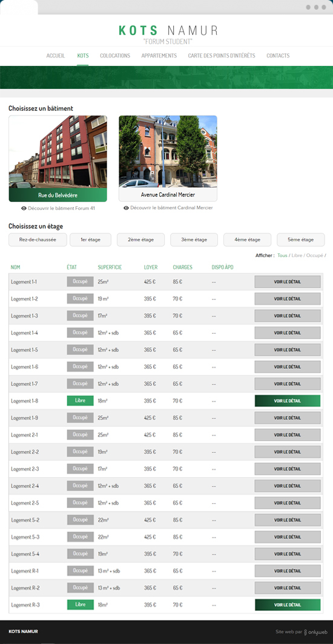The image size is (333, 644).
Task: View details for Logement 2-3
Action: (288, 469)
